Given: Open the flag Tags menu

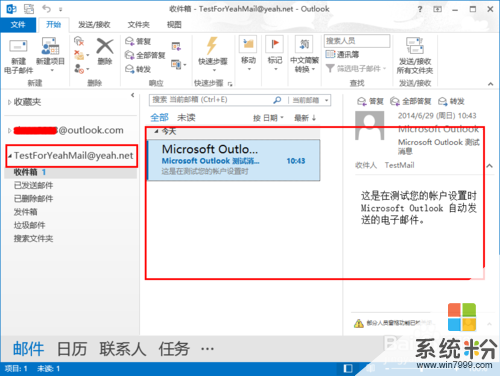Looking at the screenshot, I should click(x=275, y=54).
